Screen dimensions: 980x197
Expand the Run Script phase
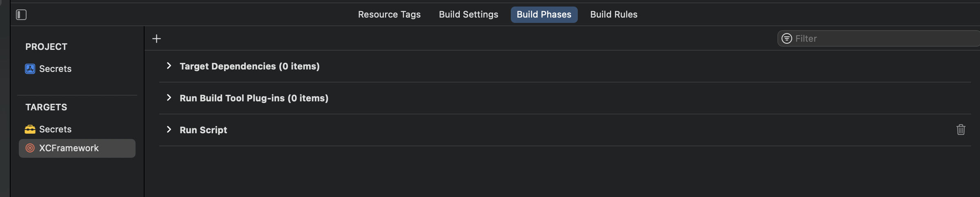coord(169,130)
